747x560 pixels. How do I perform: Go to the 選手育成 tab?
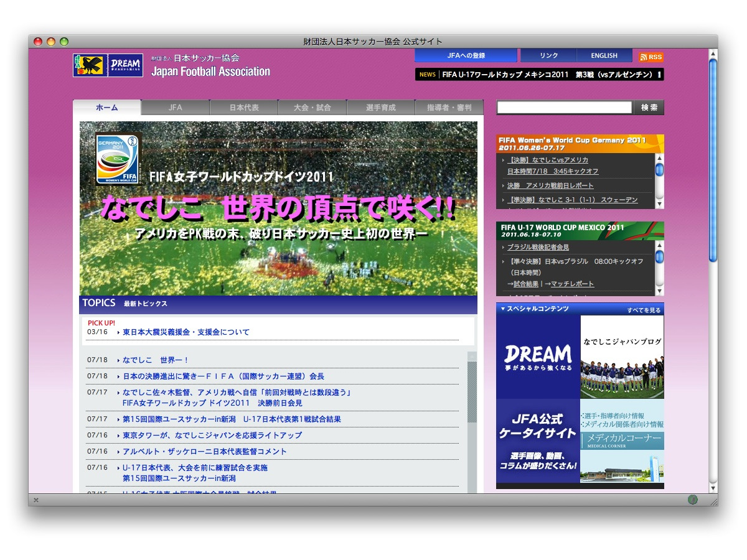[x=381, y=108]
